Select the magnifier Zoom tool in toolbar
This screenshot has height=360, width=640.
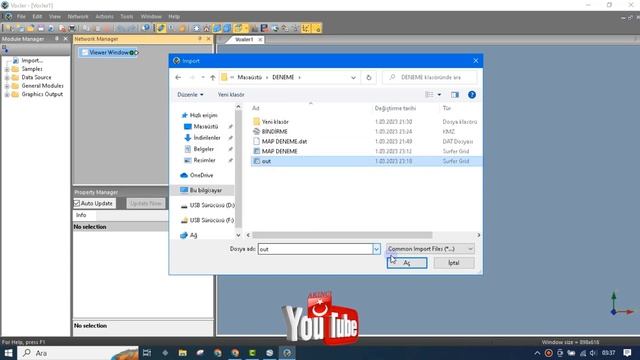click(x=172, y=28)
